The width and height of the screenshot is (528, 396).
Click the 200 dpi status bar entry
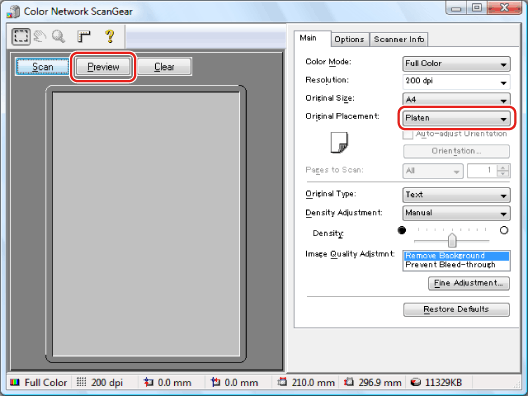click(107, 383)
